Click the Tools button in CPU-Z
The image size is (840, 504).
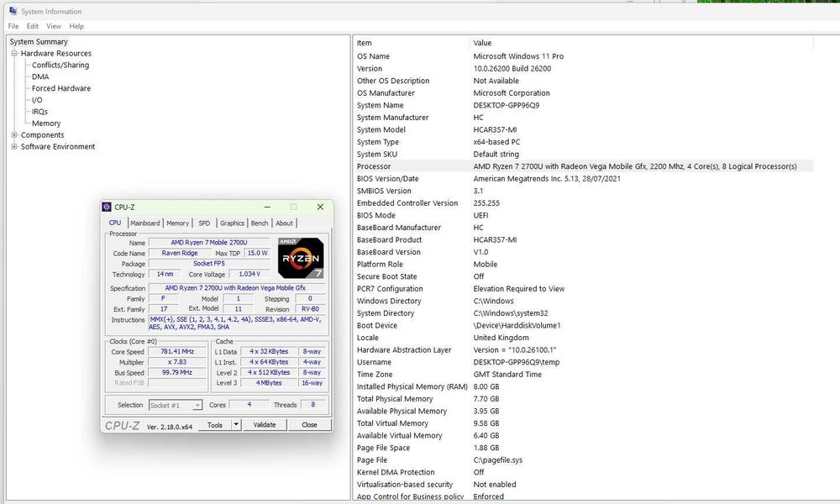[x=215, y=425]
